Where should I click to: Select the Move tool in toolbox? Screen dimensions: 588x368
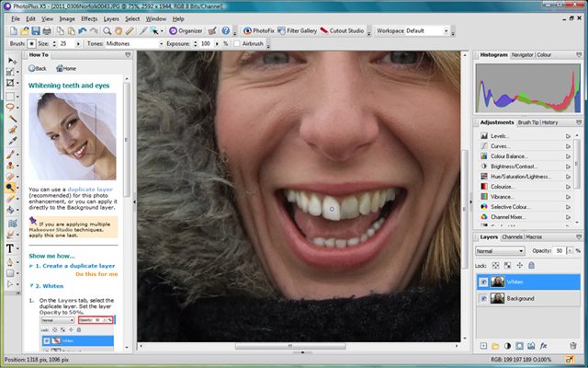pyautogui.click(x=12, y=61)
